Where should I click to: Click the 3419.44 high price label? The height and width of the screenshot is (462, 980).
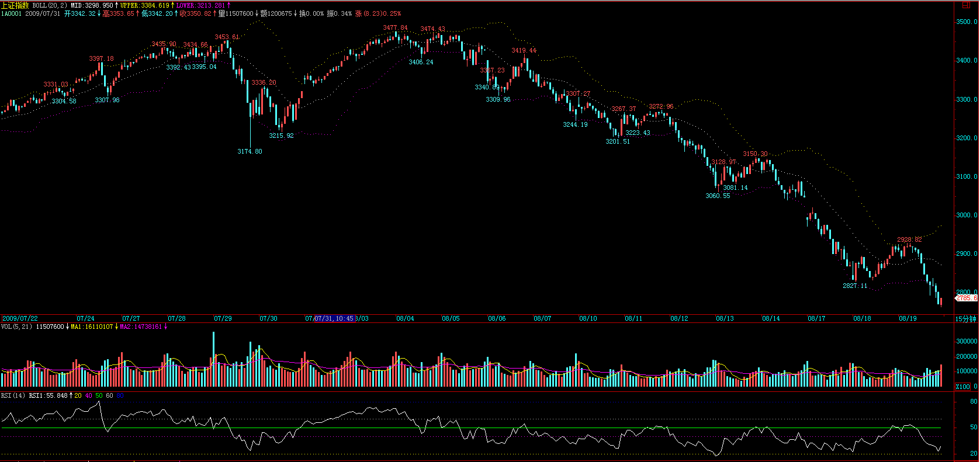point(524,50)
